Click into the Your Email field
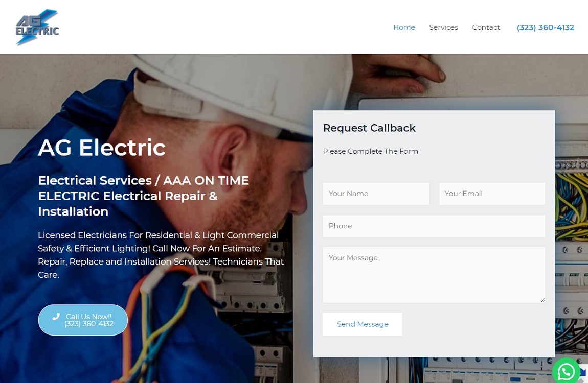Image resolution: width=588 pixels, height=383 pixels. (x=492, y=194)
